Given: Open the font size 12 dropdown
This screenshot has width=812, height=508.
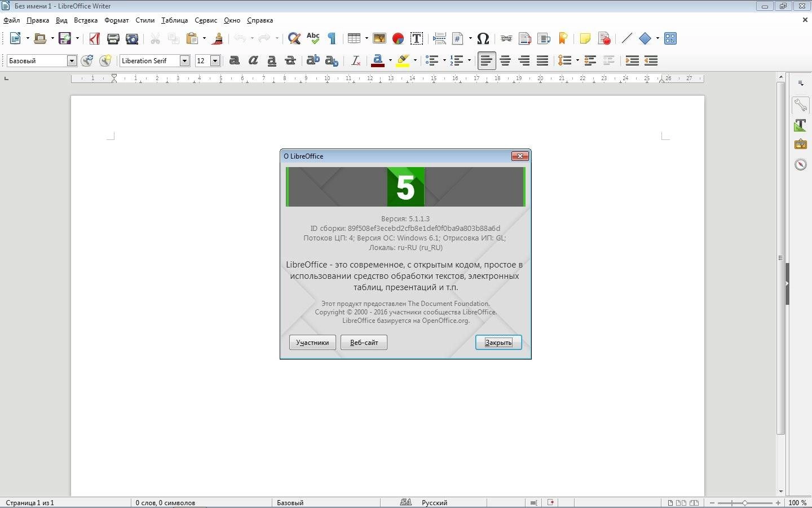Looking at the screenshot, I should pos(215,60).
